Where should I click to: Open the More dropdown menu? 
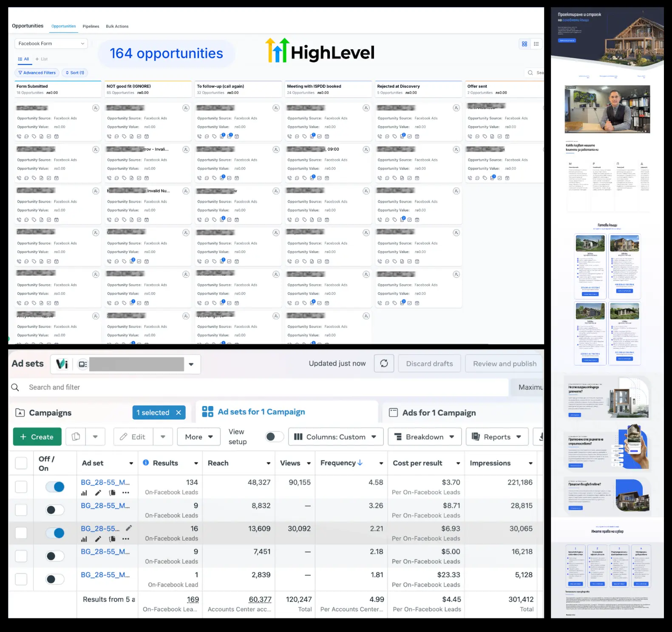tap(198, 437)
